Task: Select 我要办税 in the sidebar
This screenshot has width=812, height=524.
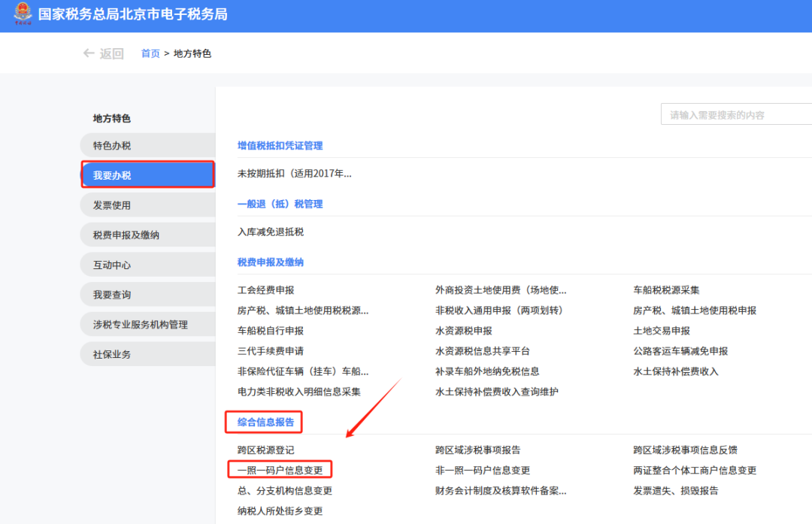Action: click(x=147, y=174)
